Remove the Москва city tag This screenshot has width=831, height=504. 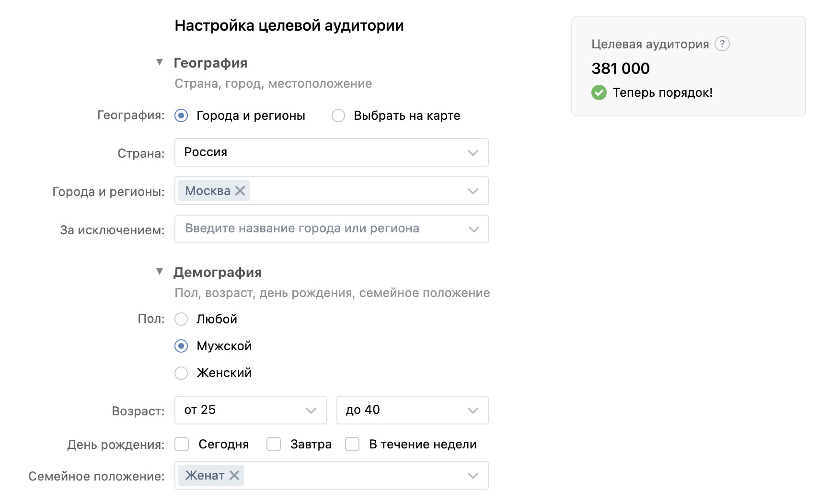pos(240,191)
